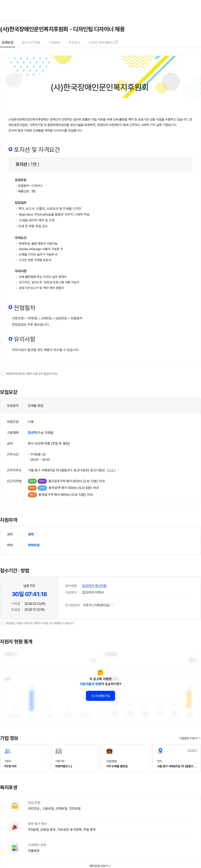Click the 기업구분 building icon

[58, 751]
